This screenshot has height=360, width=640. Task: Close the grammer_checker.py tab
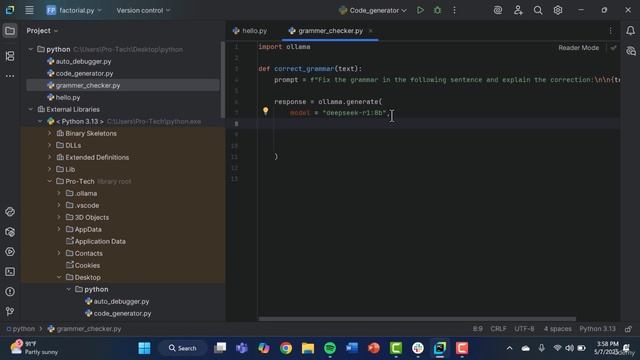tap(371, 31)
